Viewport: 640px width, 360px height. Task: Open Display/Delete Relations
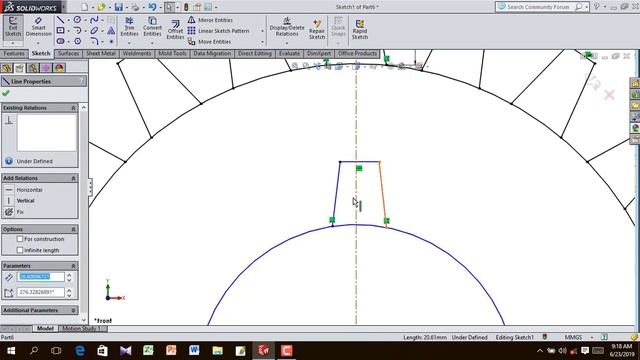(287, 27)
